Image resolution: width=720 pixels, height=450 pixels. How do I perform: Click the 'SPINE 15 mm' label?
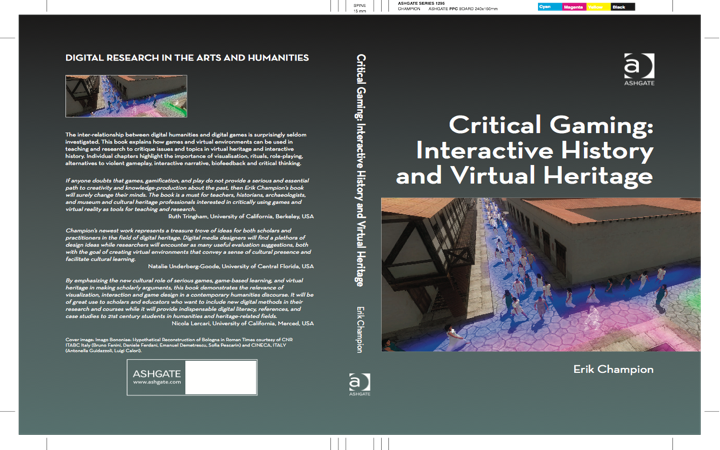tap(360, 8)
